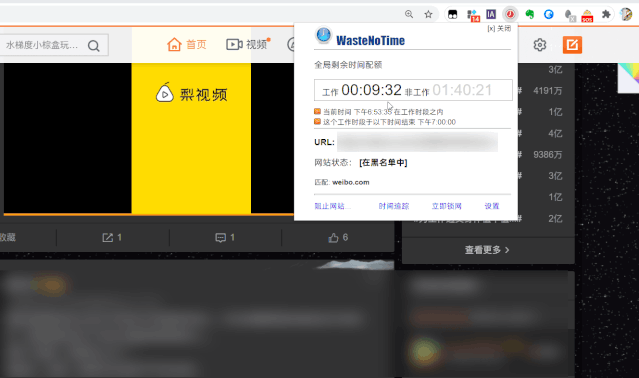Screen dimensions: 639x378
Task: Open the extension with the SOS badge
Action: pyautogui.click(x=587, y=15)
